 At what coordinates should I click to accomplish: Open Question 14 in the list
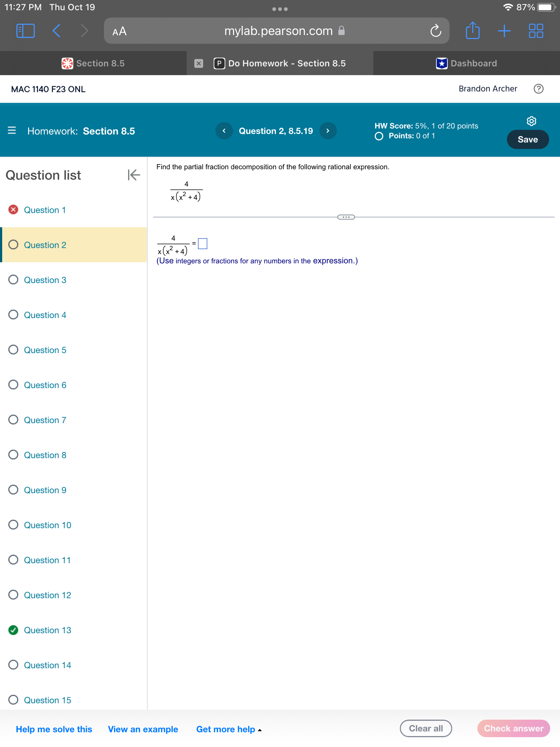click(x=48, y=665)
